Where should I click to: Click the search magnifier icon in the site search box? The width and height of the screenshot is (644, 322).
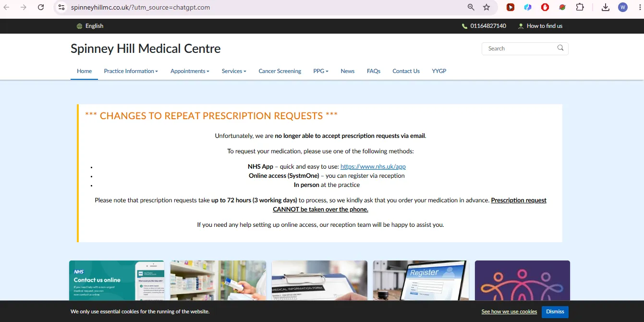pyautogui.click(x=560, y=48)
